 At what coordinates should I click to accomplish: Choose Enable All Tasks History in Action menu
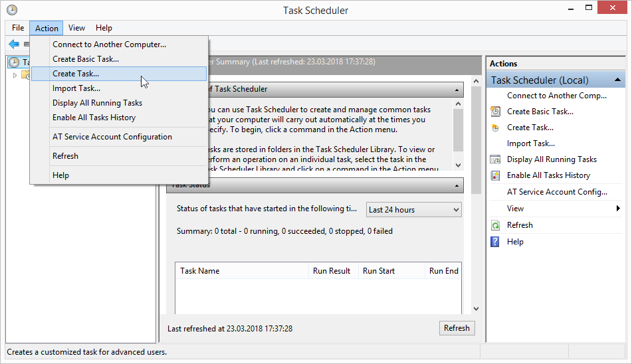tap(119, 118)
